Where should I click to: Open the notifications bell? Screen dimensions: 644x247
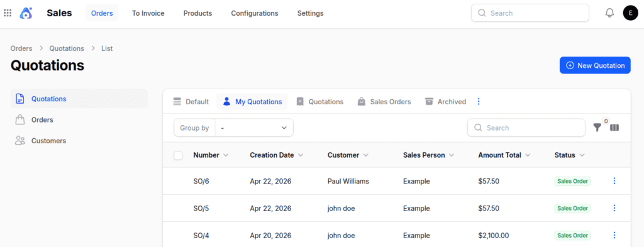(609, 13)
